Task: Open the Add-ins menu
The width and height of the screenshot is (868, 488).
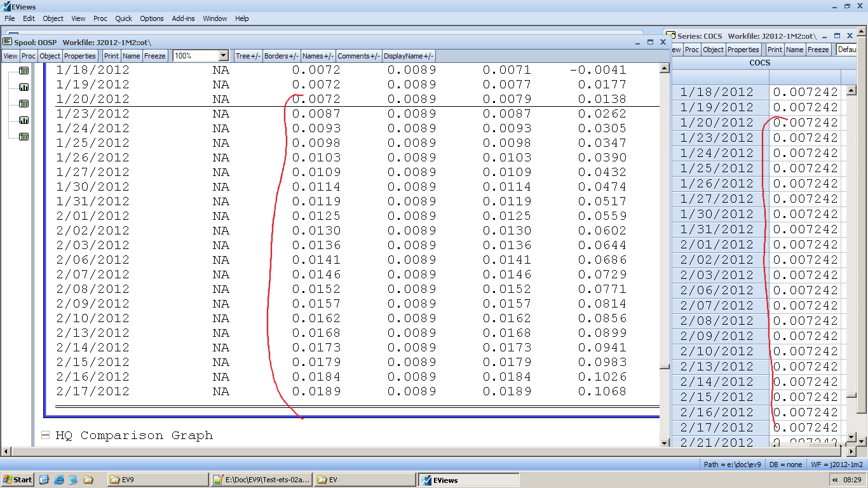Action: 183,18
